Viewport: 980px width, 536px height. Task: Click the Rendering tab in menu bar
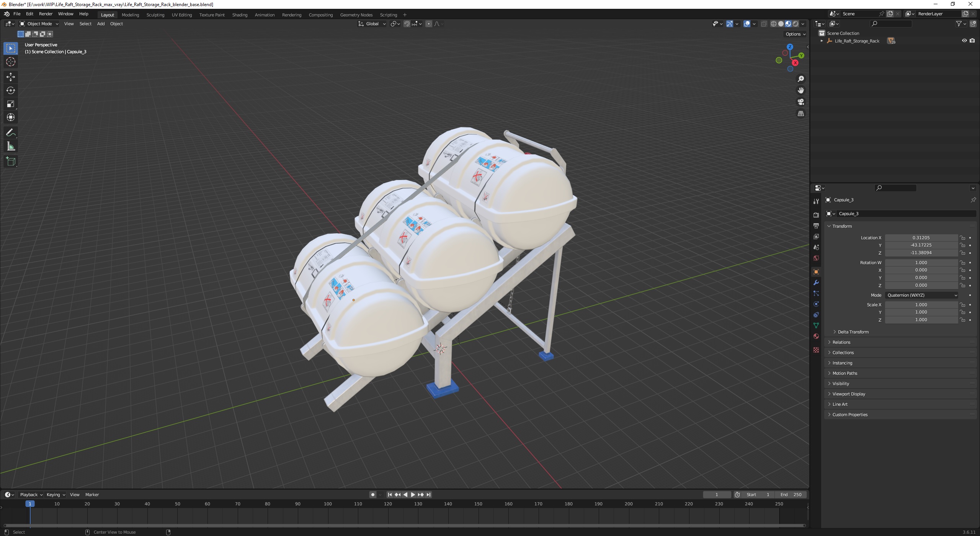click(291, 15)
